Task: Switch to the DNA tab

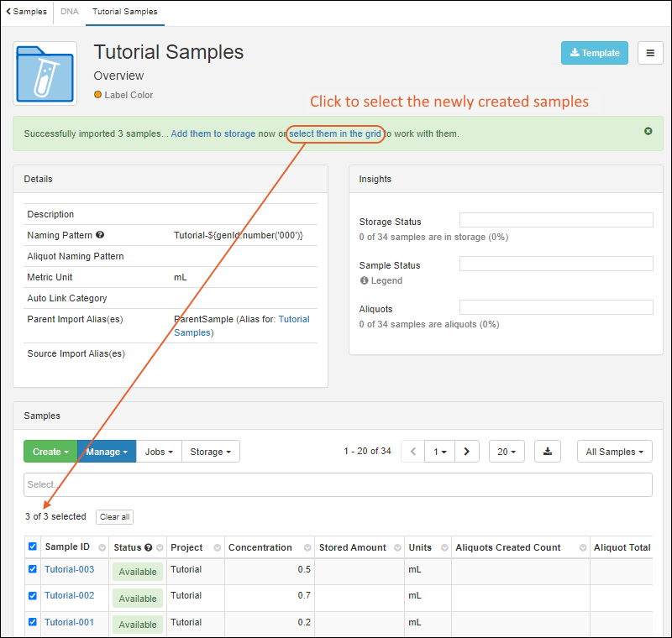Action: pyautogui.click(x=70, y=12)
